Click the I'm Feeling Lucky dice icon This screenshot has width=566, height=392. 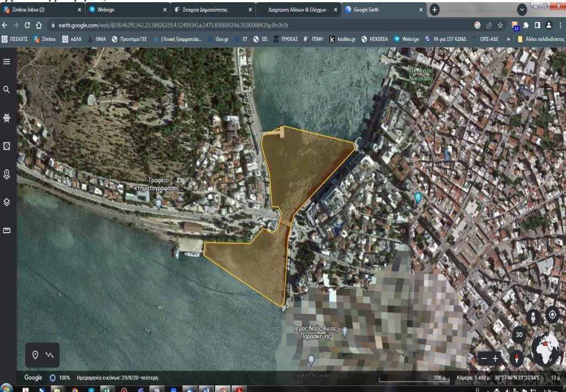[x=7, y=146]
